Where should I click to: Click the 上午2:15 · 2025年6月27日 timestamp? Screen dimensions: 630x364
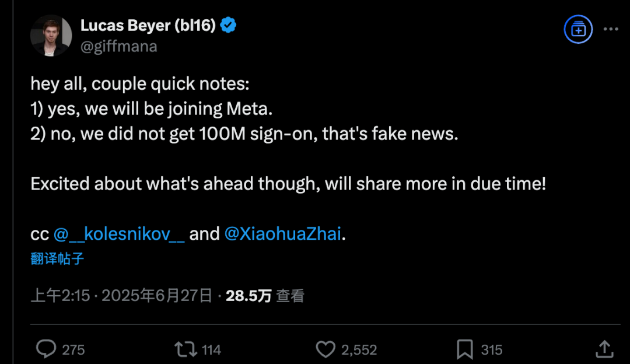click(x=121, y=296)
